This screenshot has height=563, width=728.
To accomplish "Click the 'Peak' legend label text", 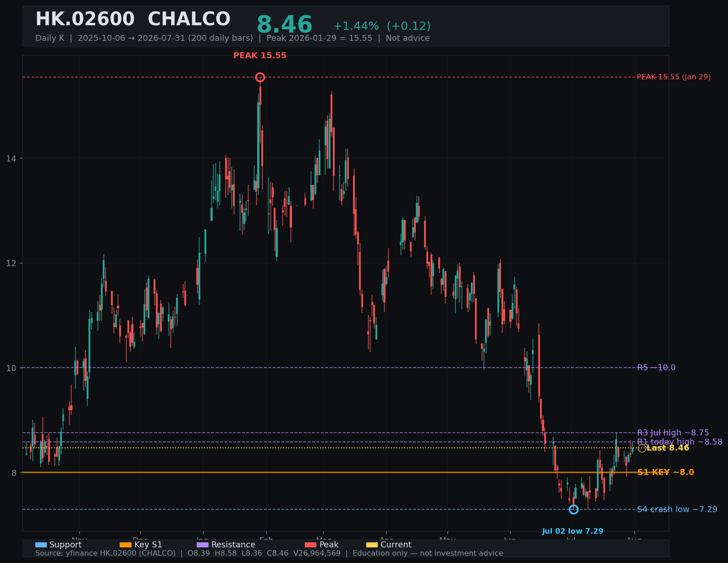I will (x=329, y=545).
